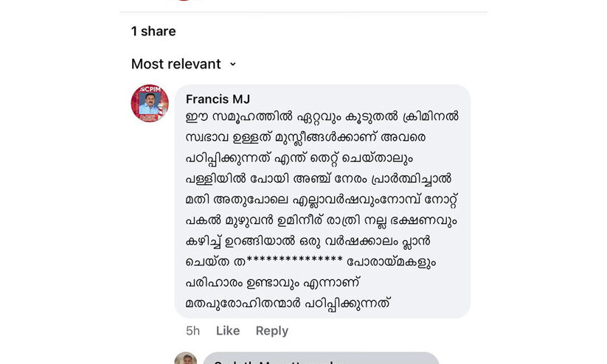The image size is (607, 364).
Task: Click the partially visible replier avatar at the bottom
Action: tap(185, 359)
